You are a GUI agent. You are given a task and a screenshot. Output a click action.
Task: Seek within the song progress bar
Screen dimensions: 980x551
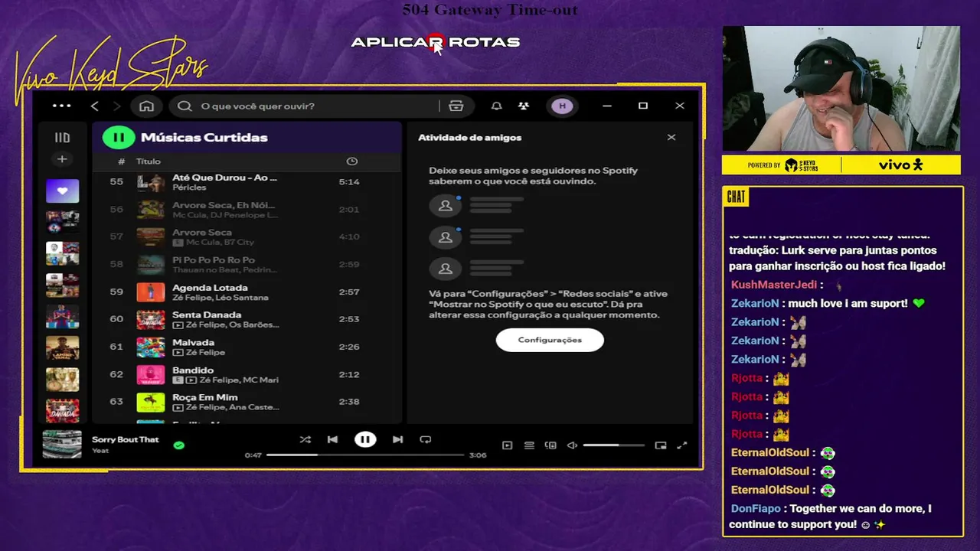coord(365,455)
